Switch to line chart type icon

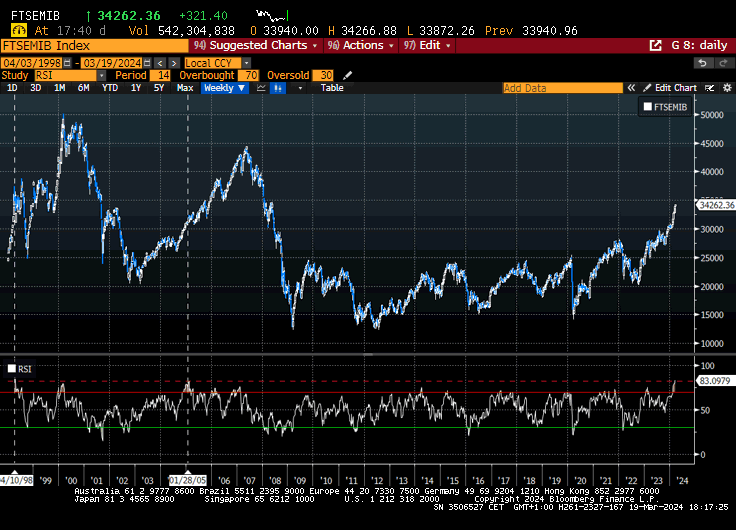[x=261, y=88]
